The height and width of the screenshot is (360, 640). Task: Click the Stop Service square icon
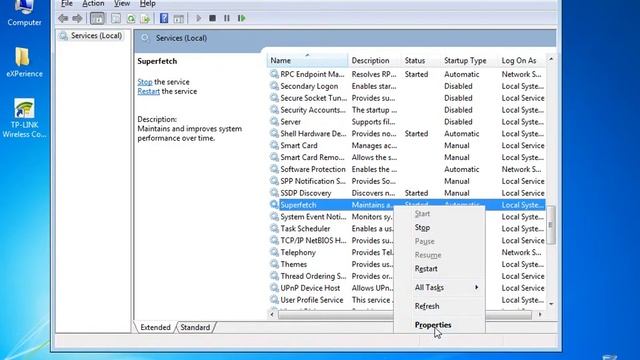(x=213, y=18)
